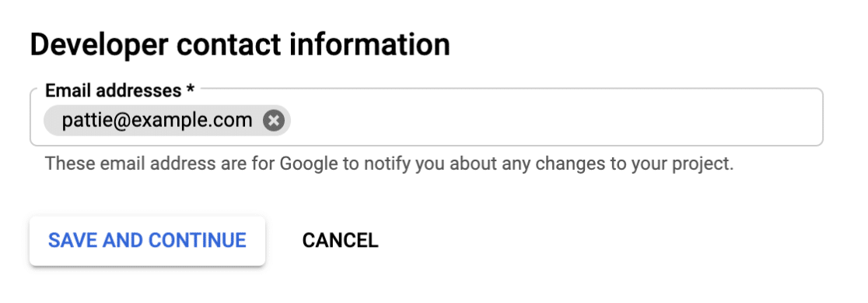Click empty space inside the Email addresses box

(554, 120)
